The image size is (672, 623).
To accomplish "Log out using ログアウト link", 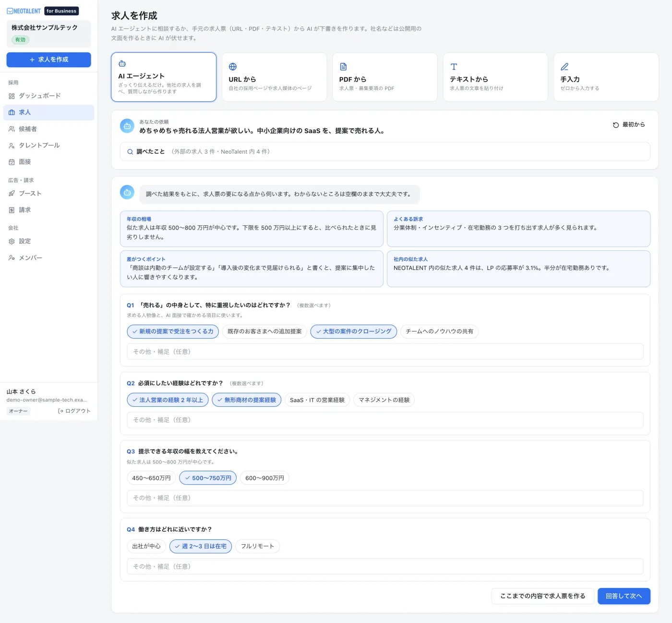I will 74,411.
